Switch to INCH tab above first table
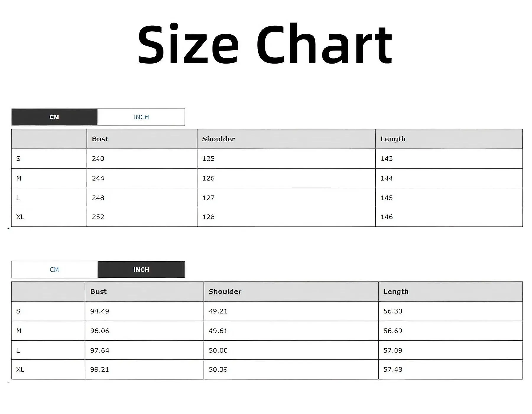Screen dimensions: 532x414 (x=141, y=117)
